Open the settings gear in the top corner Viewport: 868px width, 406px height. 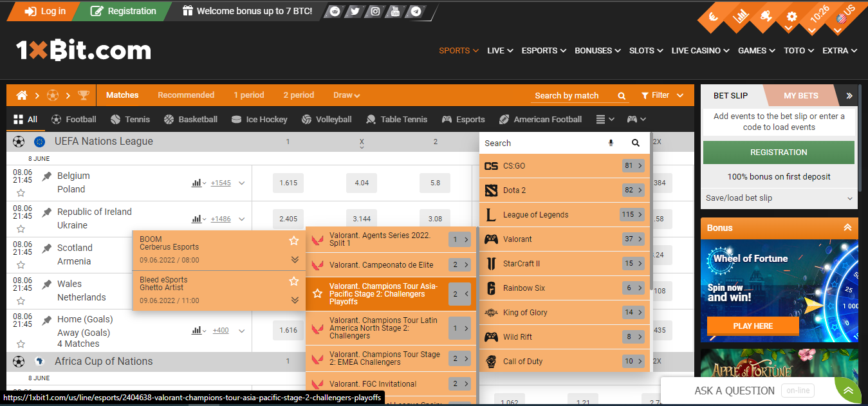(x=791, y=17)
